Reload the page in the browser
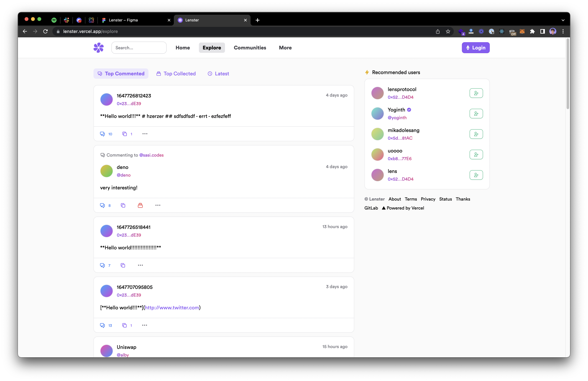This screenshot has width=588, height=381. click(45, 31)
